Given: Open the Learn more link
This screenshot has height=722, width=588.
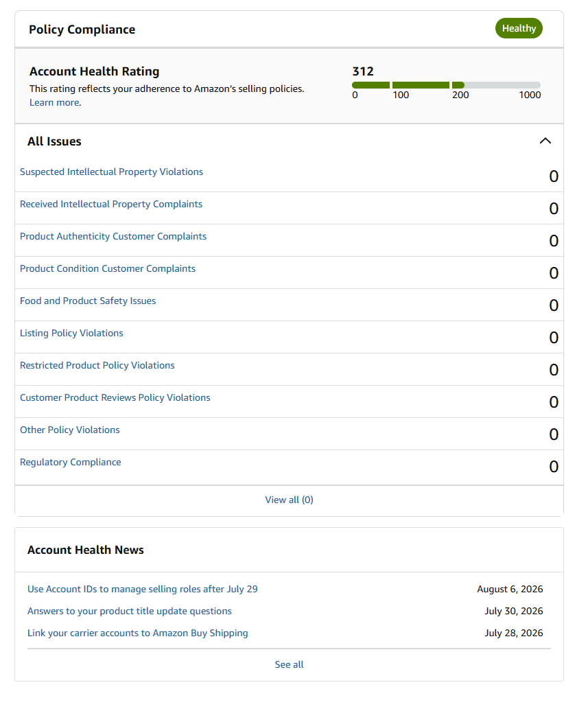Looking at the screenshot, I should [54, 103].
